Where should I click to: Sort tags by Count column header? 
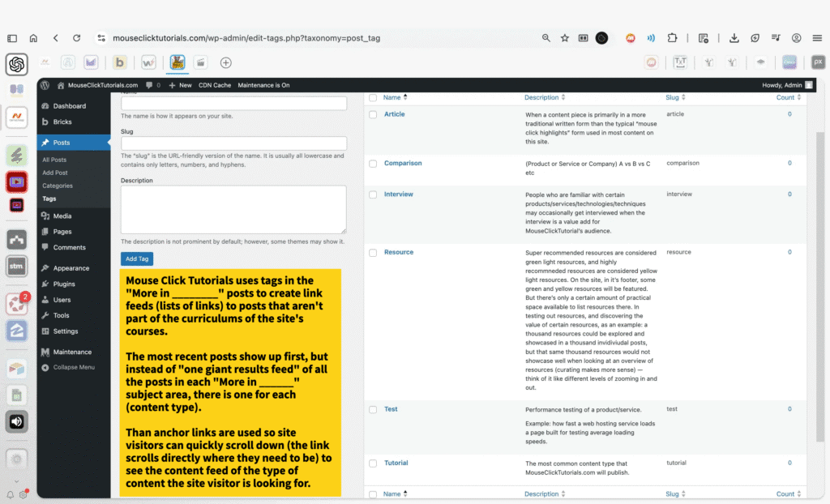pos(786,97)
